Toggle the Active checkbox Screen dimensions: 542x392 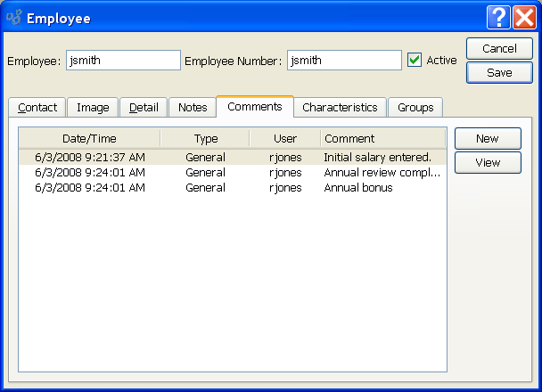coord(415,60)
